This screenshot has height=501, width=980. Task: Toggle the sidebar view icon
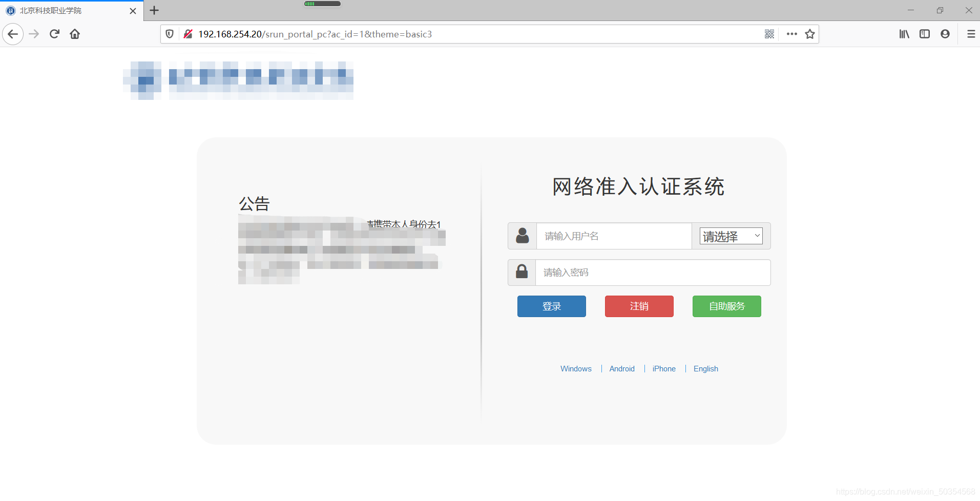point(925,34)
